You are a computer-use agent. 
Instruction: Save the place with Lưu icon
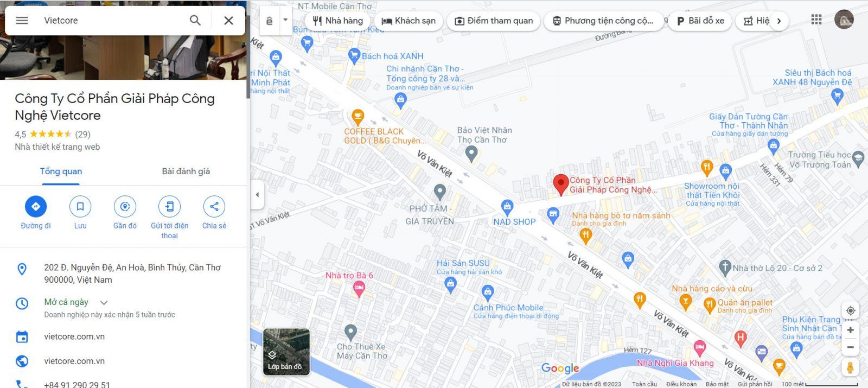(80, 206)
